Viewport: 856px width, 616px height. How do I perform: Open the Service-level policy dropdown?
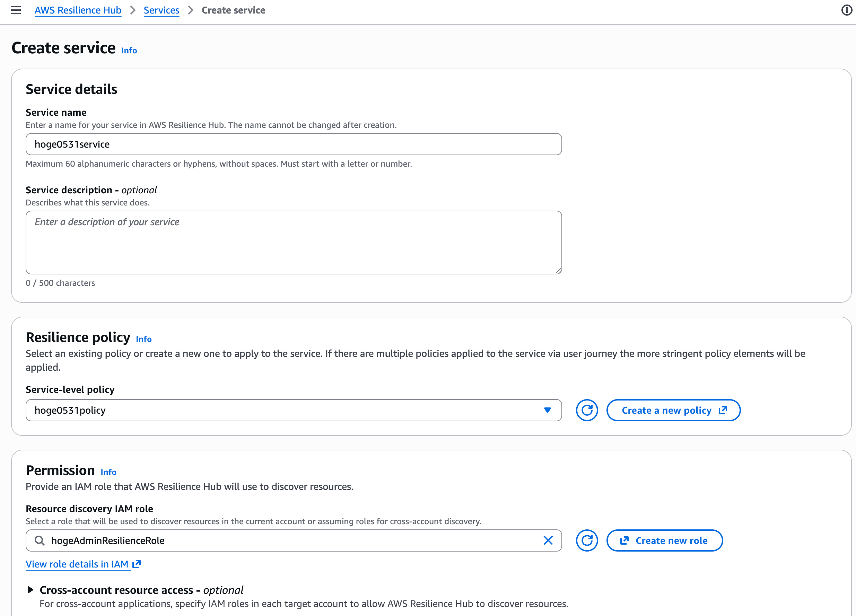[294, 410]
